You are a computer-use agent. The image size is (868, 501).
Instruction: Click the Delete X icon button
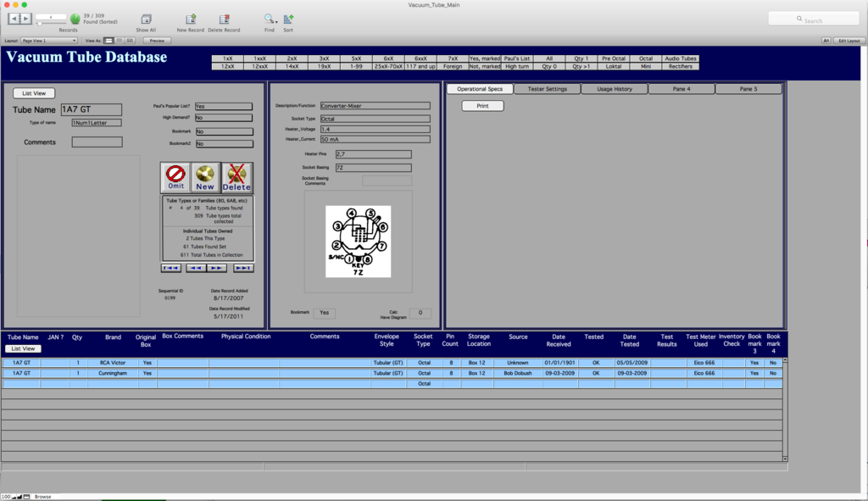pos(237,177)
